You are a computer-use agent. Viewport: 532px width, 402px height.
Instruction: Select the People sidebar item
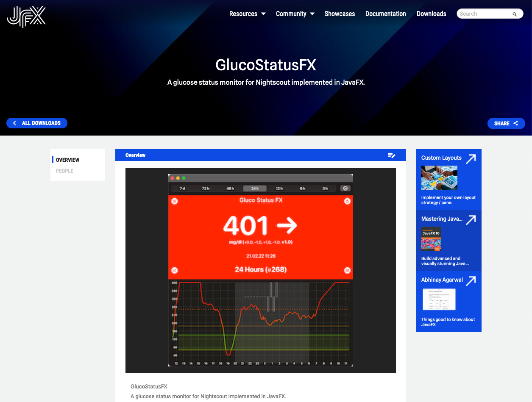[x=65, y=171]
